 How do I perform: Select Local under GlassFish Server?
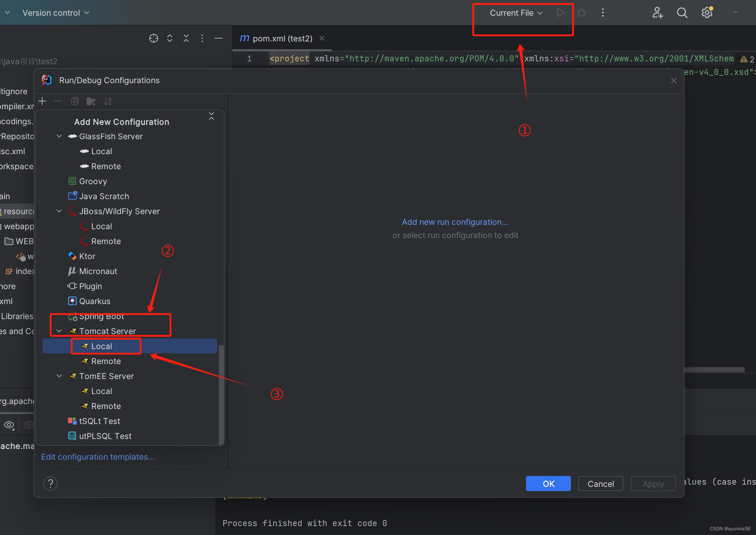pyautogui.click(x=102, y=151)
